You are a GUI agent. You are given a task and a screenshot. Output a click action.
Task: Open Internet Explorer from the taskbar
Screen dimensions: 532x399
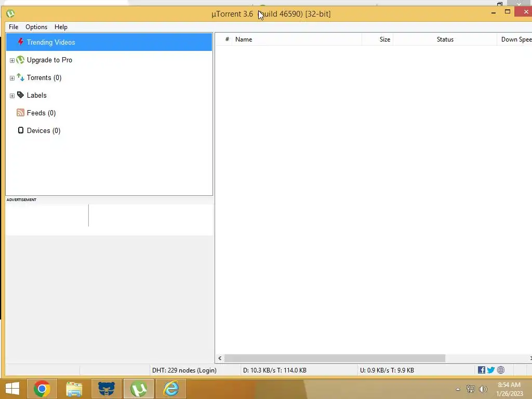pos(171,389)
